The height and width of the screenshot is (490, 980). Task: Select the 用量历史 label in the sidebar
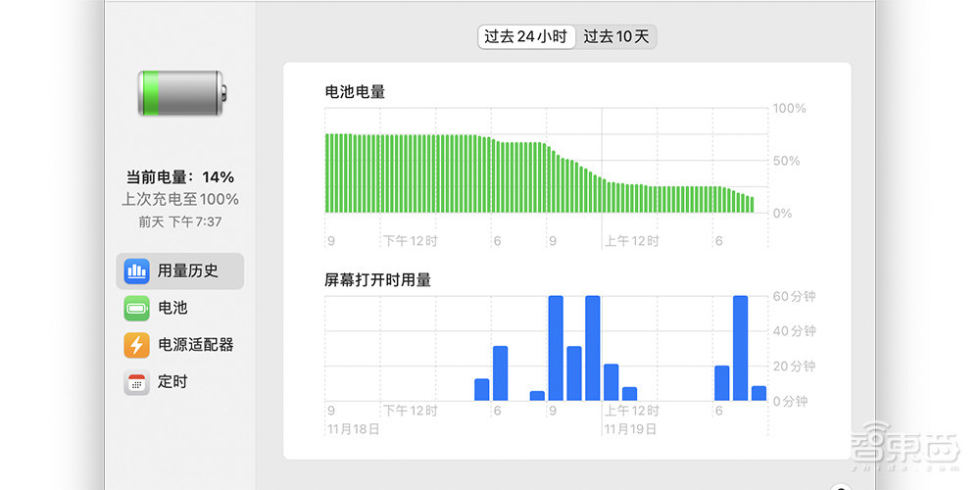(187, 270)
